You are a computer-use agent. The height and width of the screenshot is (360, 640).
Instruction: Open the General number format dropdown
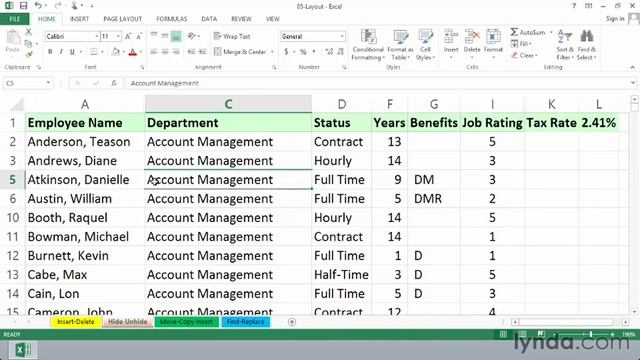[x=342, y=36]
